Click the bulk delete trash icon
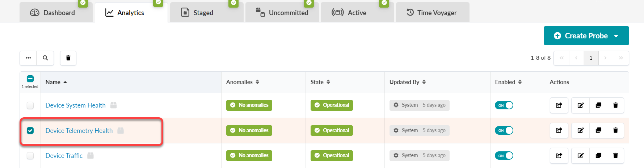The image size is (644, 168). pyautogui.click(x=68, y=58)
